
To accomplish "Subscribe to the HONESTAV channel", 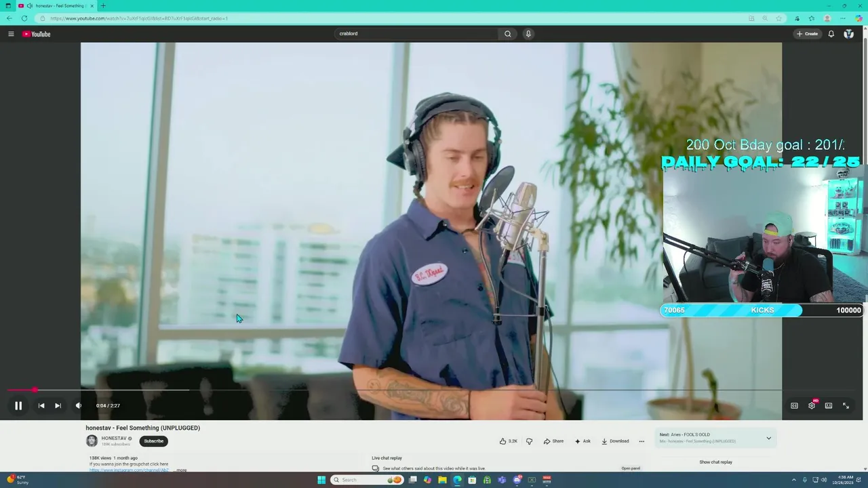I will click(154, 441).
